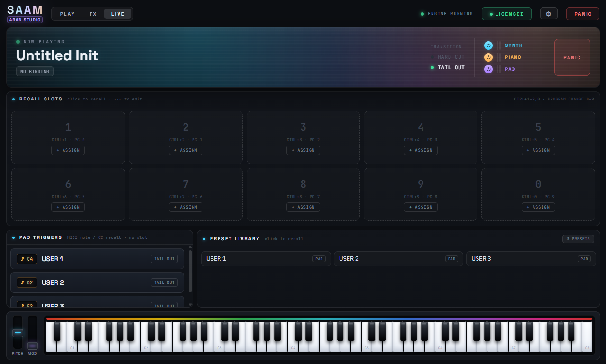Image resolution: width=606 pixels, height=364 pixels.
Task: Assign a preset to recall slot 7
Action: (185, 207)
